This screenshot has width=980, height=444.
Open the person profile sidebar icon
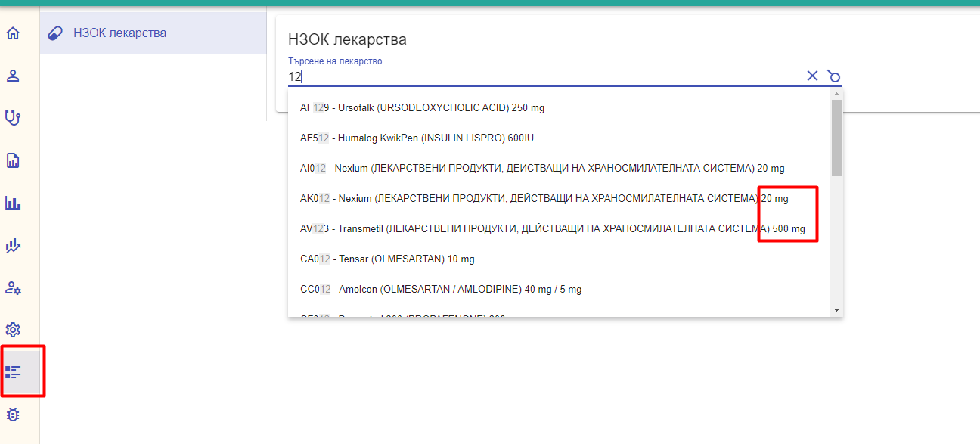pyautogui.click(x=13, y=76)
